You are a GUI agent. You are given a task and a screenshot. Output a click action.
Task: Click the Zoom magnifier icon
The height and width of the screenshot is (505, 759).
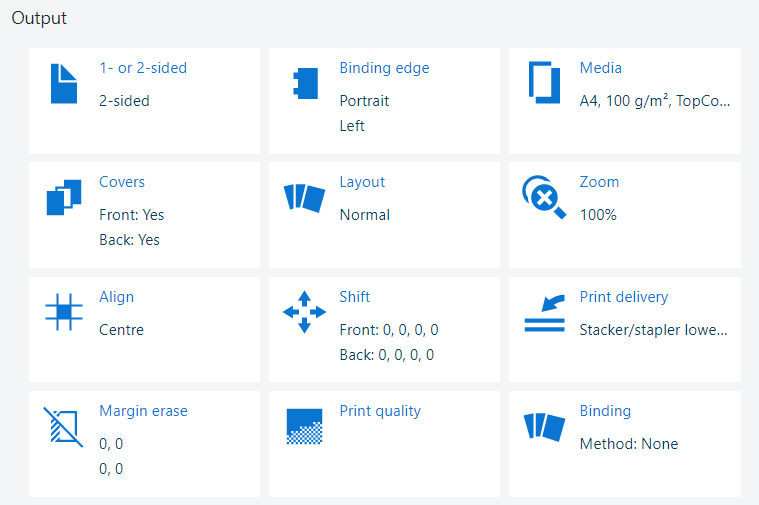(x=544, y=197)
